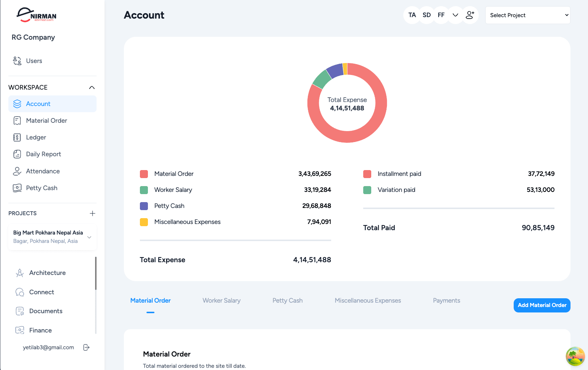Click the logout icon beside the email
This screenshot has height=370, width=588.
click(x=86, y=347)
